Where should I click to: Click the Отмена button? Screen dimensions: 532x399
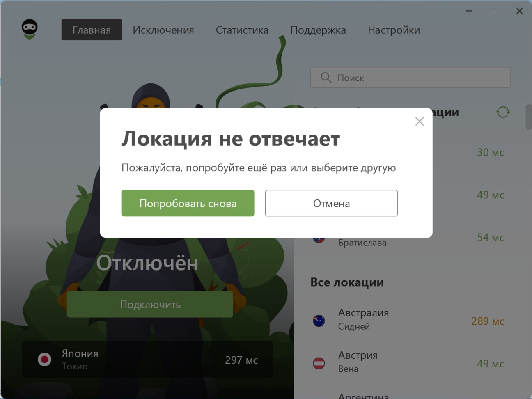tap(331, 203)
